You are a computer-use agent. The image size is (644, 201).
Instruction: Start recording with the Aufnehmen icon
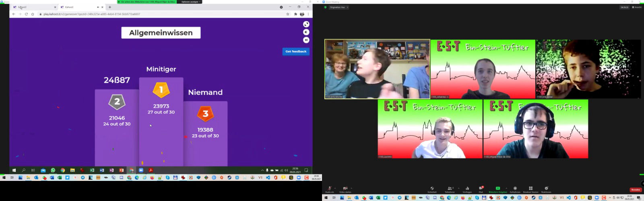515,189
